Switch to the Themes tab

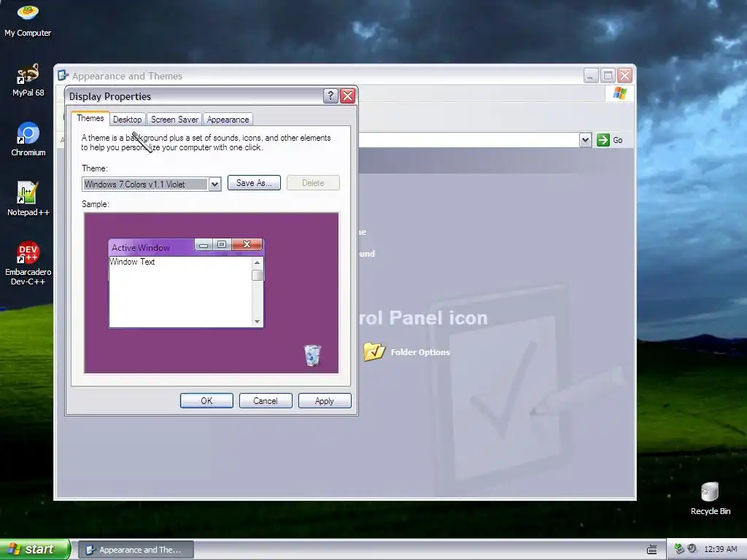pyautogui.click(x=90, y=118)
